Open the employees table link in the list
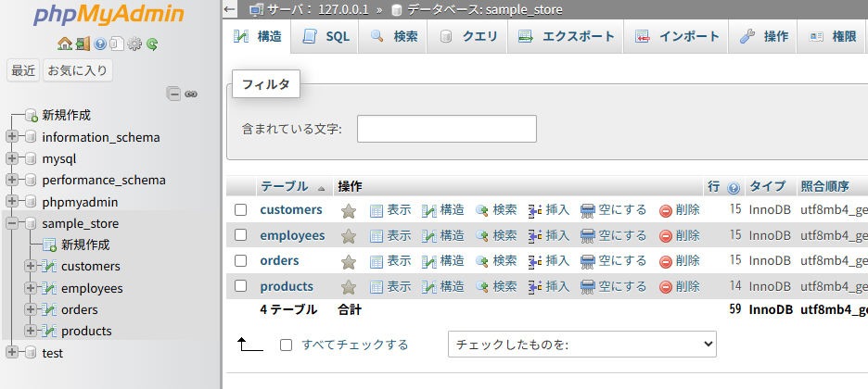 click(292, 235)
